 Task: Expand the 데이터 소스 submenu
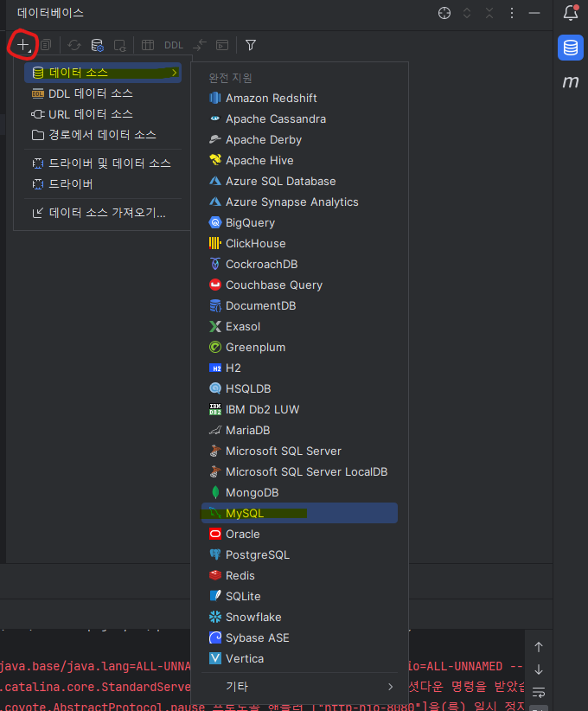103,73
